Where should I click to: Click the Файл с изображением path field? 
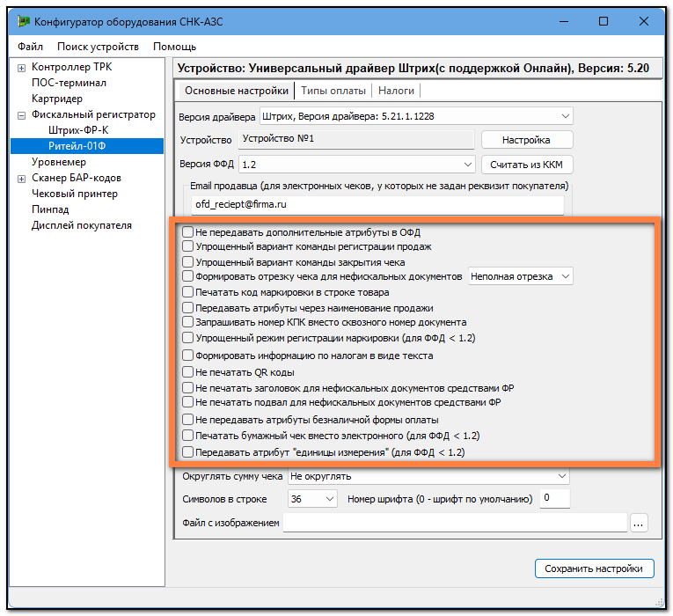(456, 523)
